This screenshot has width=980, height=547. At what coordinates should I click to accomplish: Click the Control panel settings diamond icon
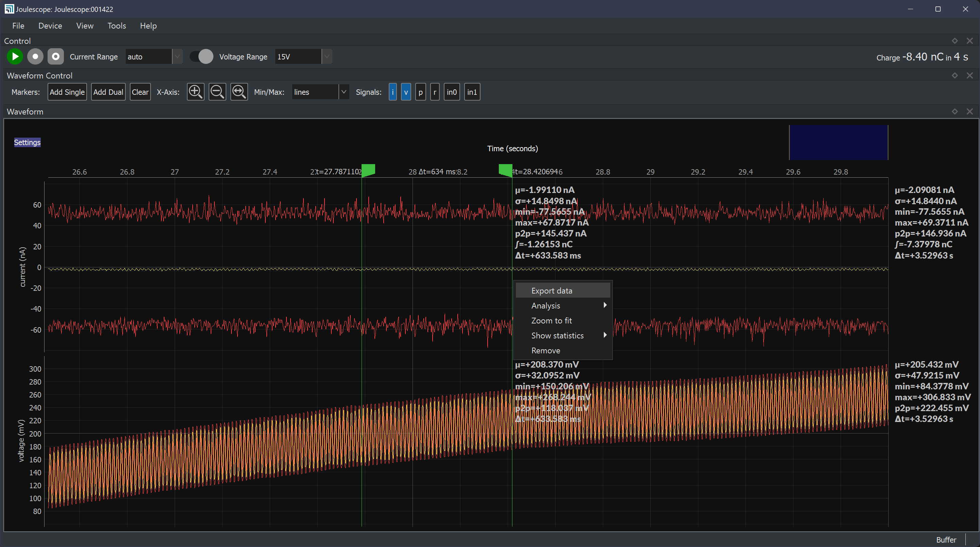(955, 41)
